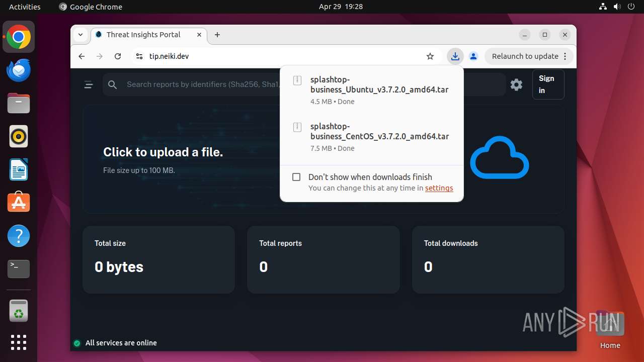The image size is (644, 362).
Task: Open the Trash icon in dock
Action: (19, 311)
